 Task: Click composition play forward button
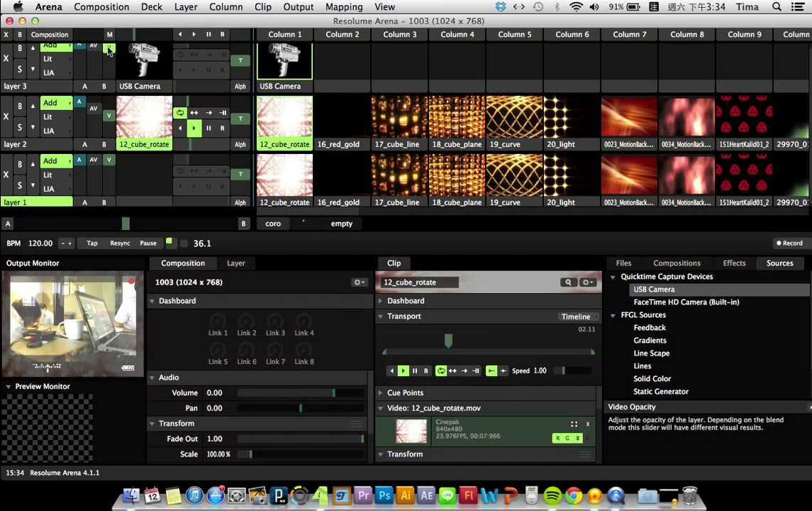click(194, 34)
